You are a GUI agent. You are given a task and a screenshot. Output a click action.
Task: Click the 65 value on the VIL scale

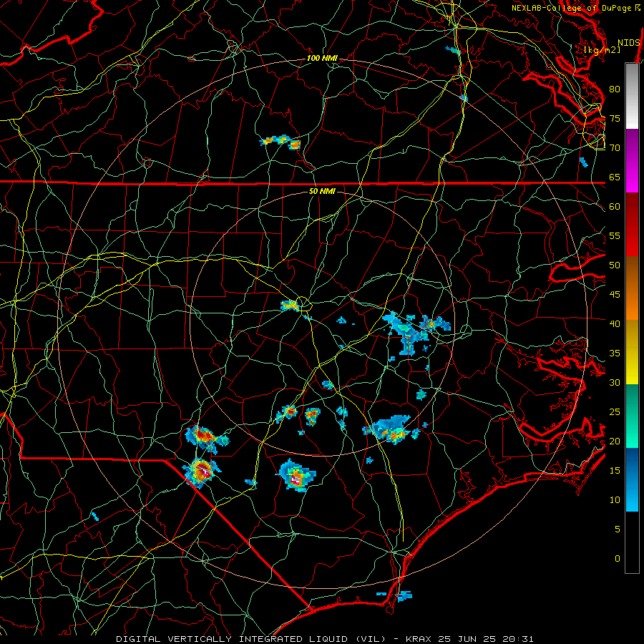click(615, 177)
